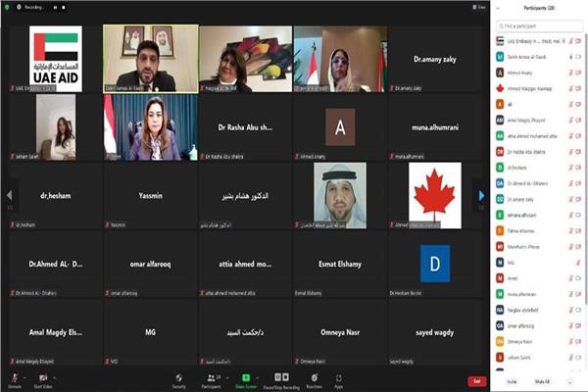Click the video icon for omar alfarooq in list
The width and height of the screenshot is (588, 392).
(x=578, y=326)
